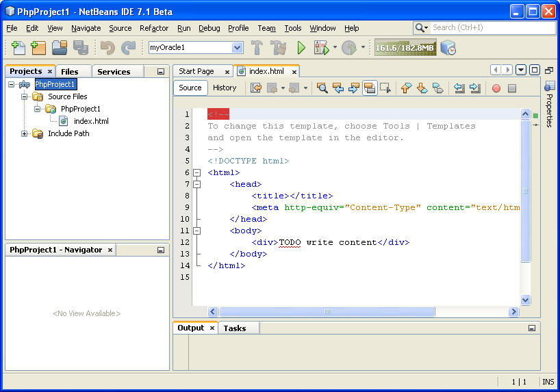This screenshot has height=392, width=560.
Task: Click Shift Line Right icon
Action: click(475, 88)
